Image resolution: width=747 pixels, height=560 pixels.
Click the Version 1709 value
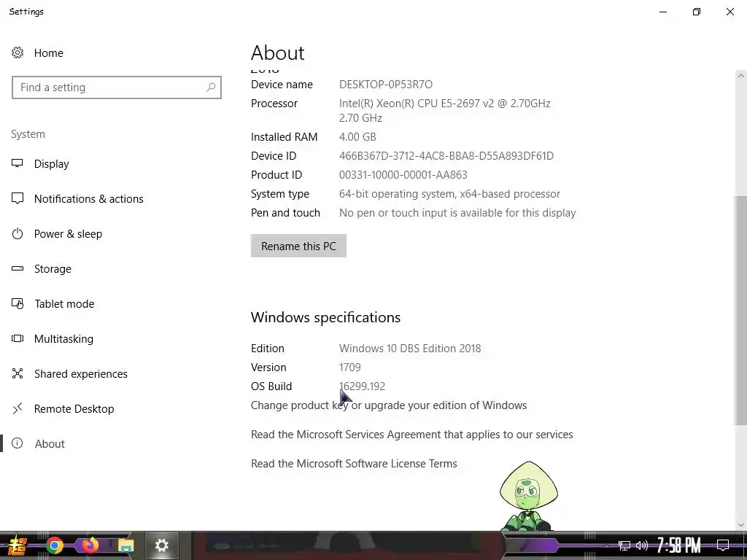coord(349,367)
